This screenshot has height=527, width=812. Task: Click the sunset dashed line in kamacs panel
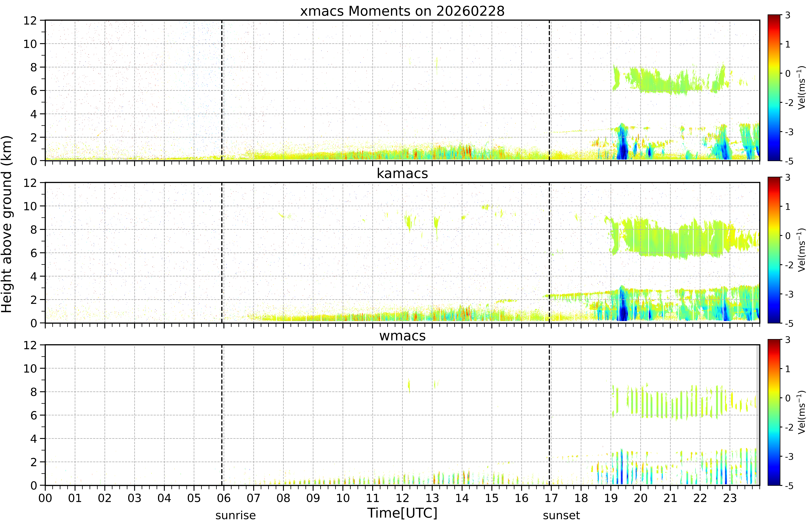click(x=549, y=253)
